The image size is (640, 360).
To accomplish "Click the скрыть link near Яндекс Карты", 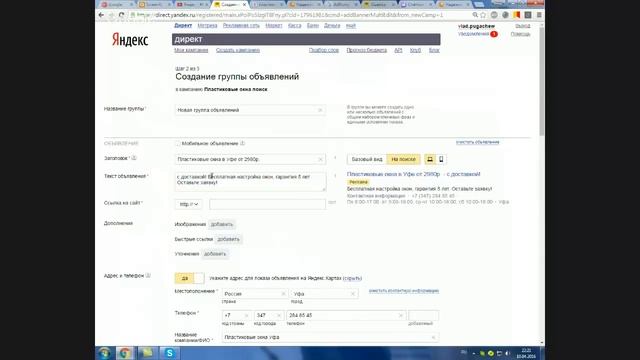I will pyautogui.click(x=352, y=278).
